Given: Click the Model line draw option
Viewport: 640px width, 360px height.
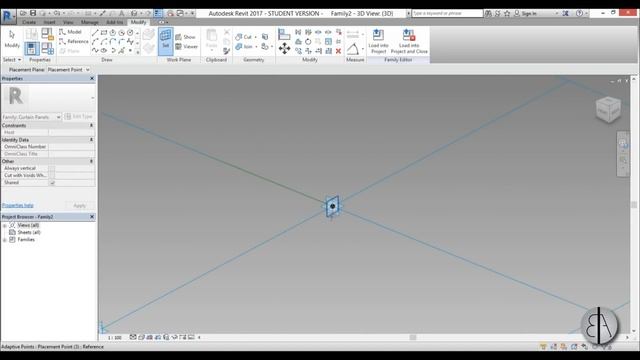Looking at the screenshot, I should [70, 32].
